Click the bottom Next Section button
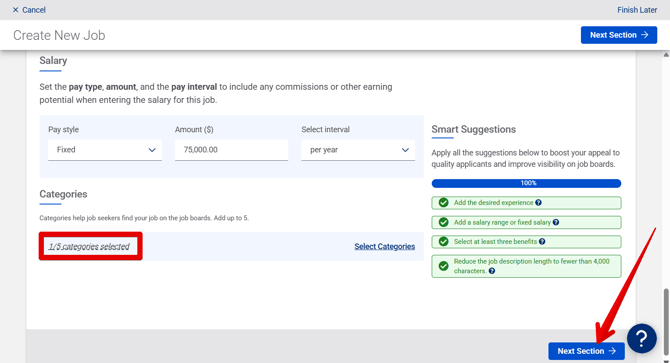The height and width of the screenshot is (363, 670). click(586, 351)
